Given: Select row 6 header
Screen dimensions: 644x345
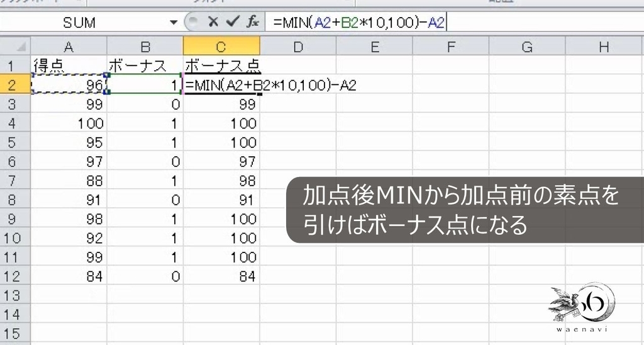Looking at the screenshot, I should tap(15, 161).
